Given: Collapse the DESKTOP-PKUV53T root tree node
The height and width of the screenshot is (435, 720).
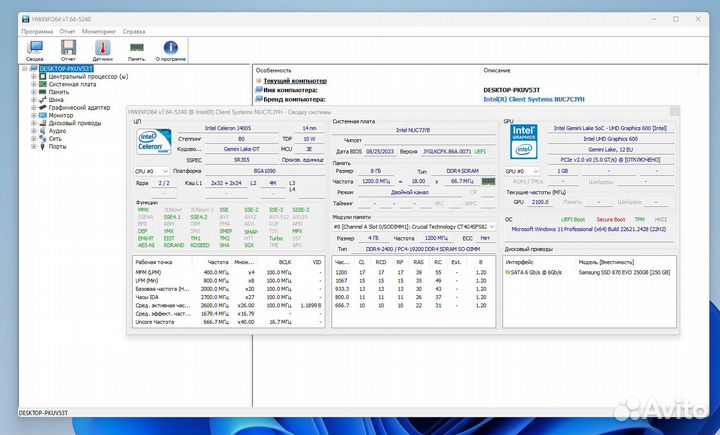Looking at the screenshot, I should (24, 69).
